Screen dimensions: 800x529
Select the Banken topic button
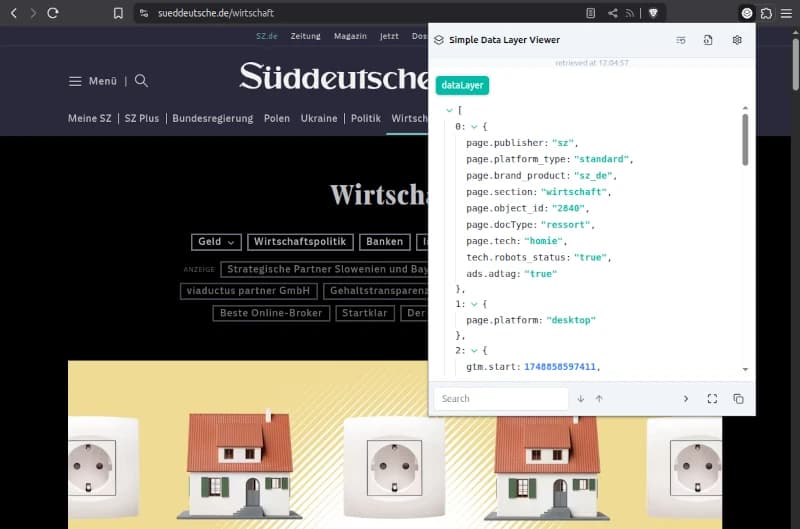[385, 242]
